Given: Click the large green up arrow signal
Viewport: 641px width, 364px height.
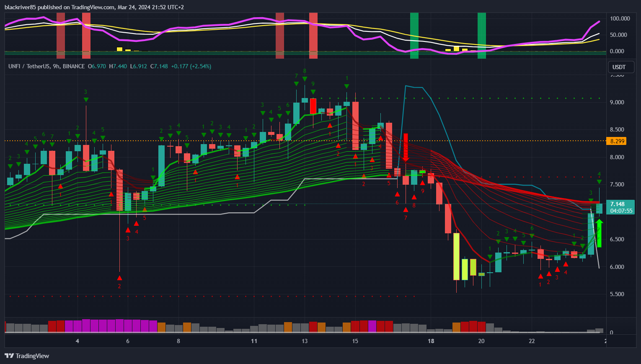Looking at the screenshot, I should [599, 233].
